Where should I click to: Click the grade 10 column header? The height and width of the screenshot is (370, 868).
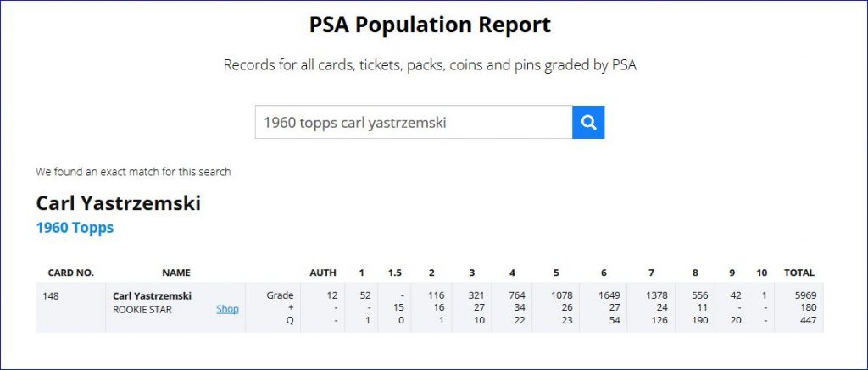[761, 273]
